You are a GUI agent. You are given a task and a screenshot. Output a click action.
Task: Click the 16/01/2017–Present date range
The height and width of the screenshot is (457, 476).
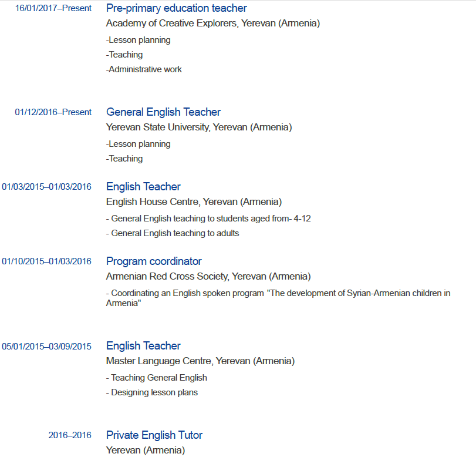(53, 8)
